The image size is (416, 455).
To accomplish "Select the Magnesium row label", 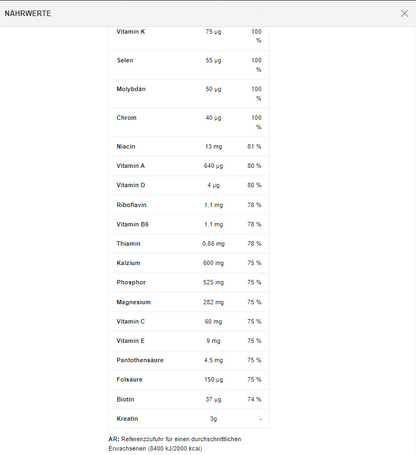I will (134, 302).
